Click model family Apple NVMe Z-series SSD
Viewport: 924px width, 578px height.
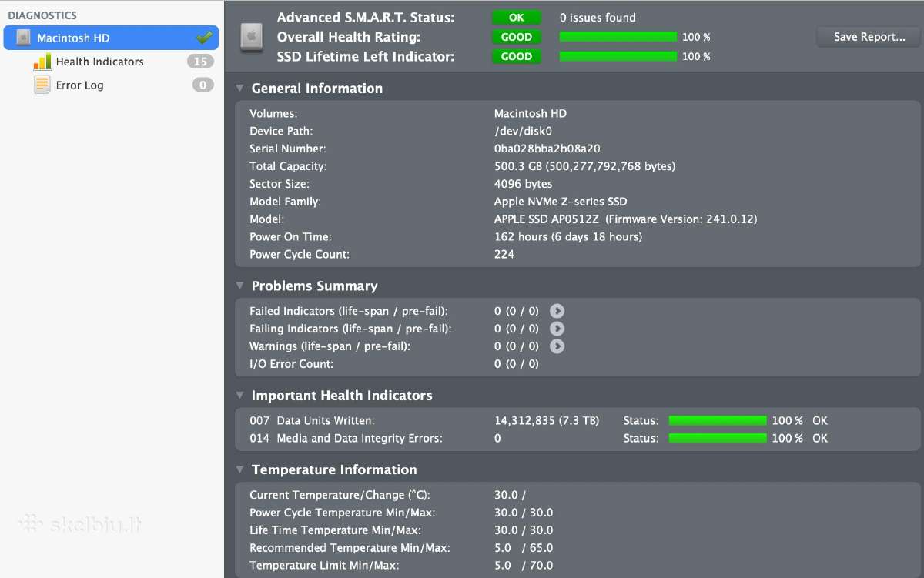[561, 202]
